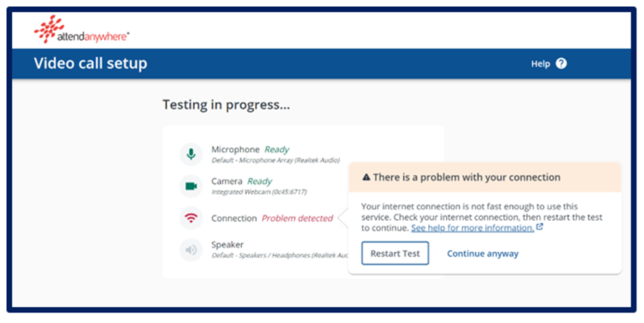The width and height of the screenshot is (644, 323).
Task: Click the Speaker label
Action: click(227, 245)
